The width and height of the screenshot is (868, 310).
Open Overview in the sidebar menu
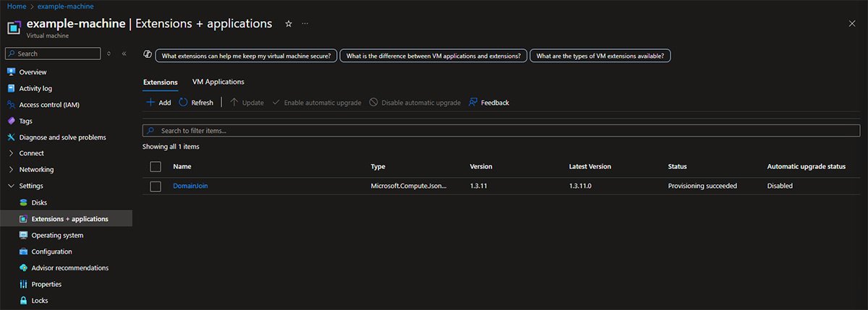tap(33, 72)
